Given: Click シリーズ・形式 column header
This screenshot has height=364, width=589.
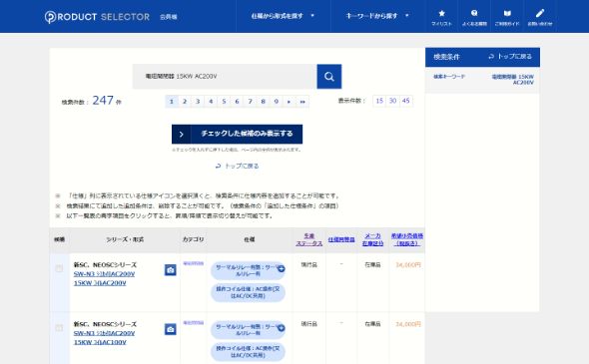Looking at the screenshot, I should point(125,239).
